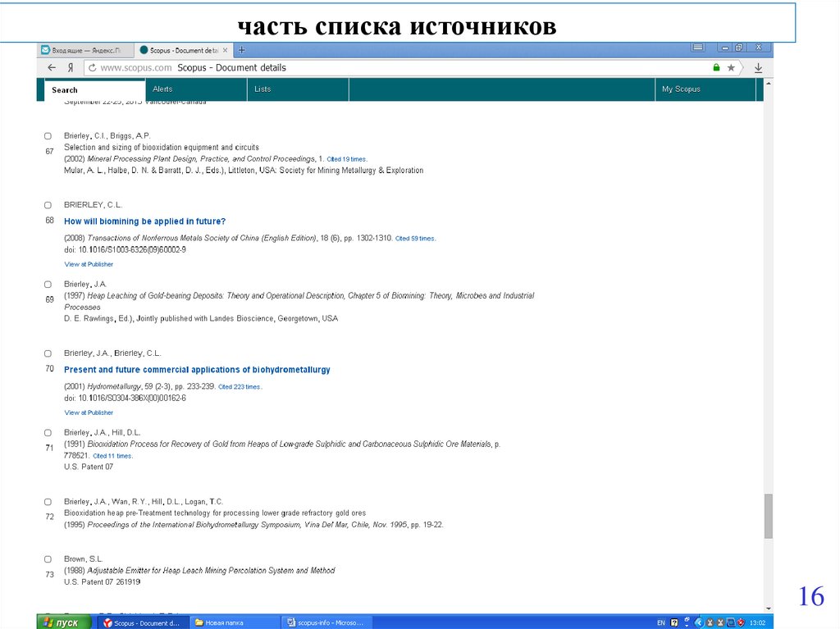Click the doi text '10.1016/S1003-6326(09)60002-9'
Viewport: 840px width, 629px height.
click(132, 249)
